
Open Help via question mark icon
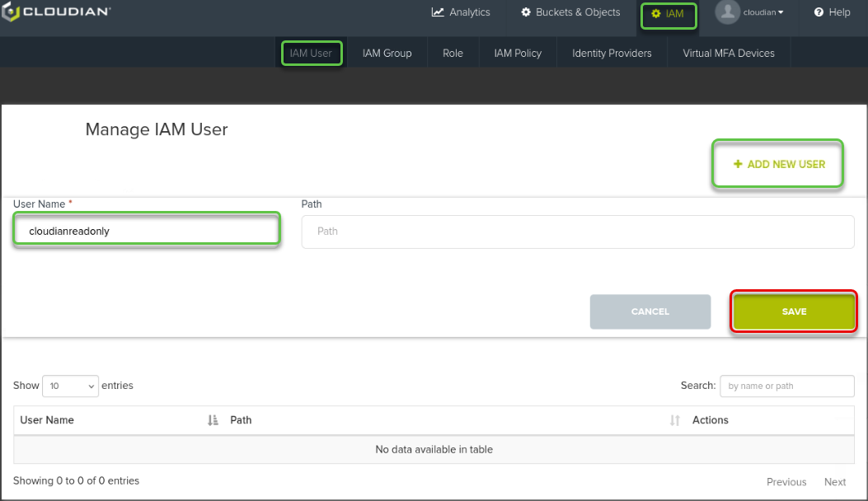(819, 12)
